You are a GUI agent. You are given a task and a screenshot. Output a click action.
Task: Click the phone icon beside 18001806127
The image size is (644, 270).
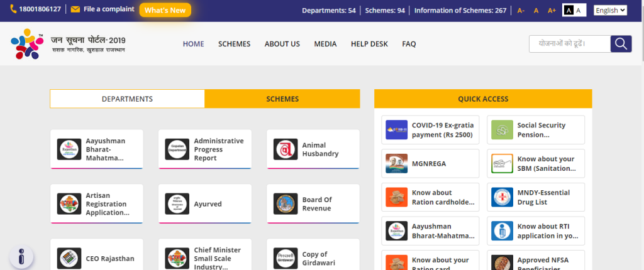coord(13,9)
